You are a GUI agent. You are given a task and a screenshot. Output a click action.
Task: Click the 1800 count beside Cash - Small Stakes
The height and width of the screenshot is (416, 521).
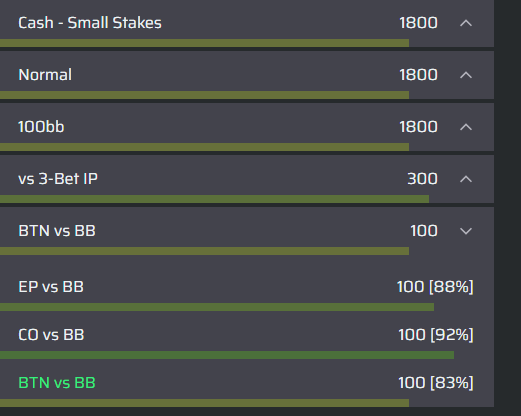[418, 23]
